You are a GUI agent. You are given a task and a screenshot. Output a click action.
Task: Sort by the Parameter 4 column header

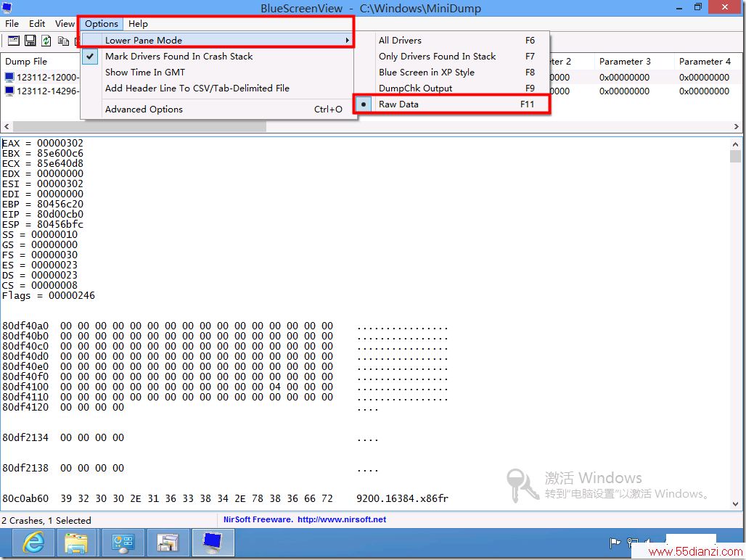[x=709, y=62]
